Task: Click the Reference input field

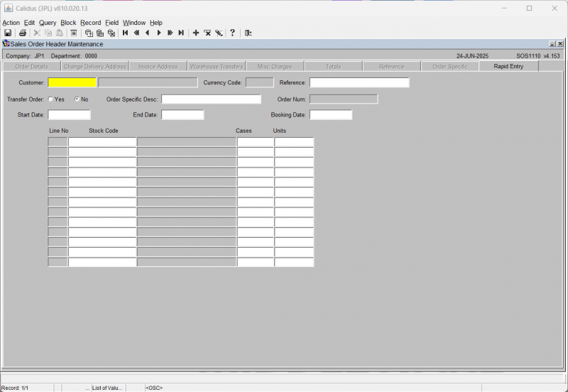Action: point(359,82)
